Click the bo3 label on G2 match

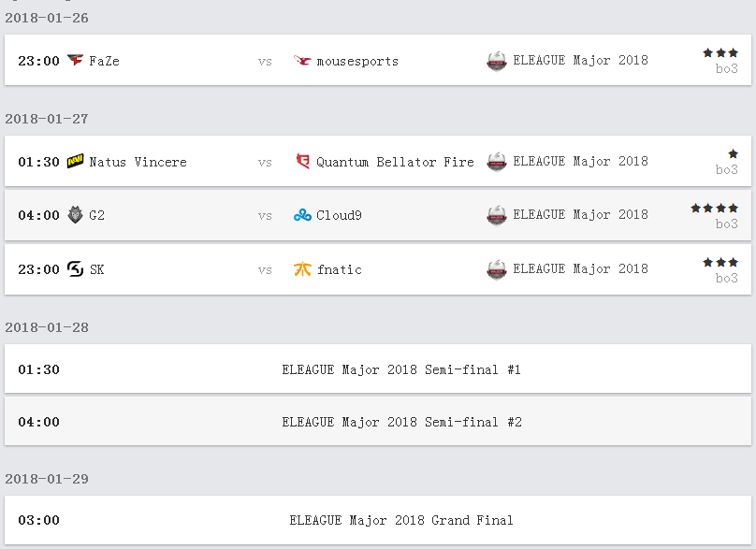click(x=727, y=224)
